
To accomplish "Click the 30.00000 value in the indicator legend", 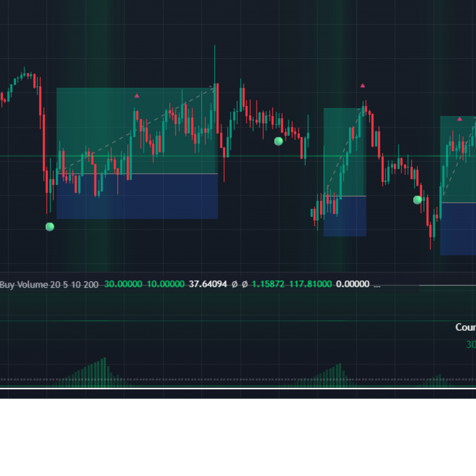I will click(123, 285).
